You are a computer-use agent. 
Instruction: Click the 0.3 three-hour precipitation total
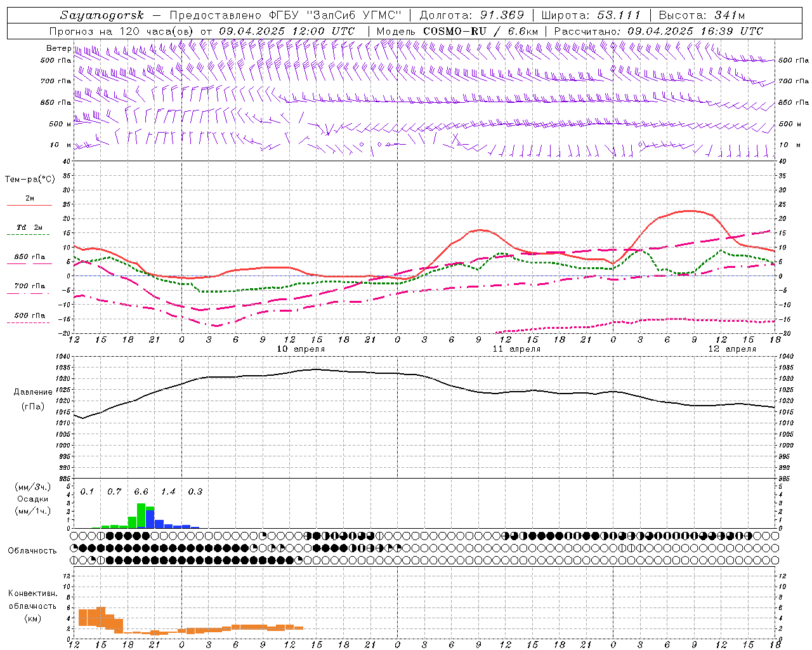pos(195,492)
